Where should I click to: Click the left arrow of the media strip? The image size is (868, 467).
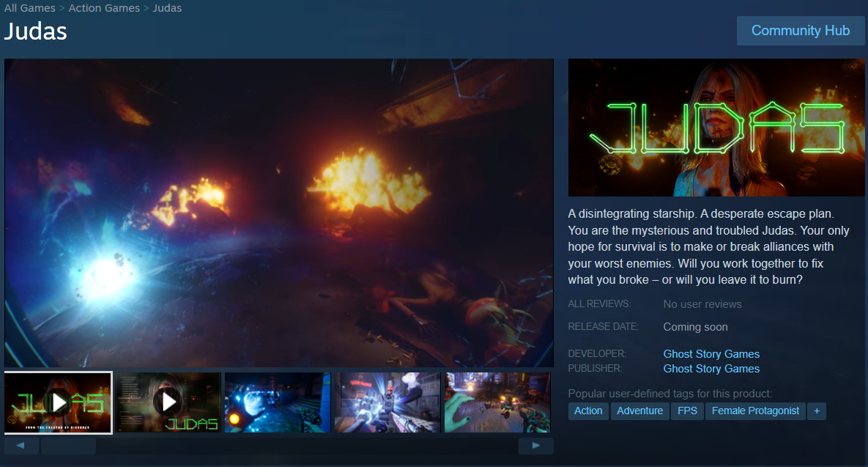(21, 446)
